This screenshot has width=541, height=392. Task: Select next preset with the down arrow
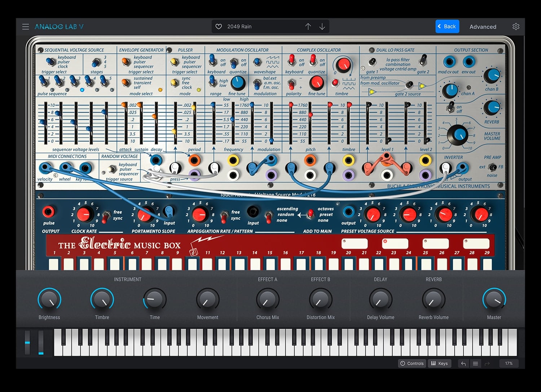[x=322, y=27]
